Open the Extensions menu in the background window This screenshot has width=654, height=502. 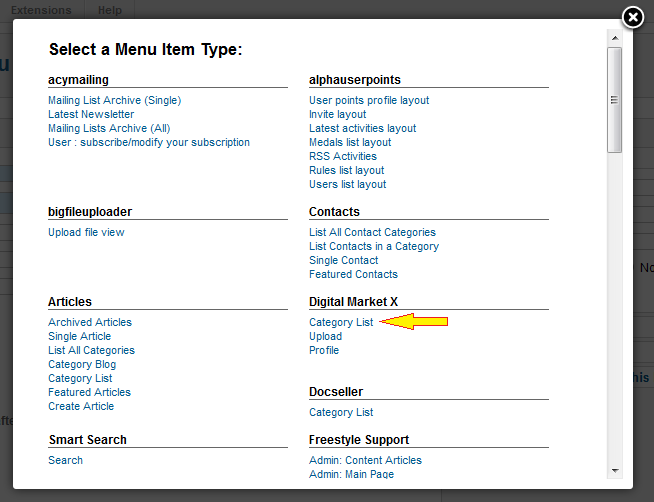(41, 10)
